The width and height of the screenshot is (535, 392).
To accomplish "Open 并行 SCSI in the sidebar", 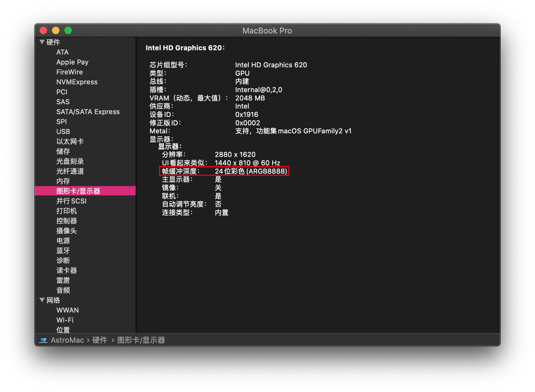I will (x=72, y=201).
